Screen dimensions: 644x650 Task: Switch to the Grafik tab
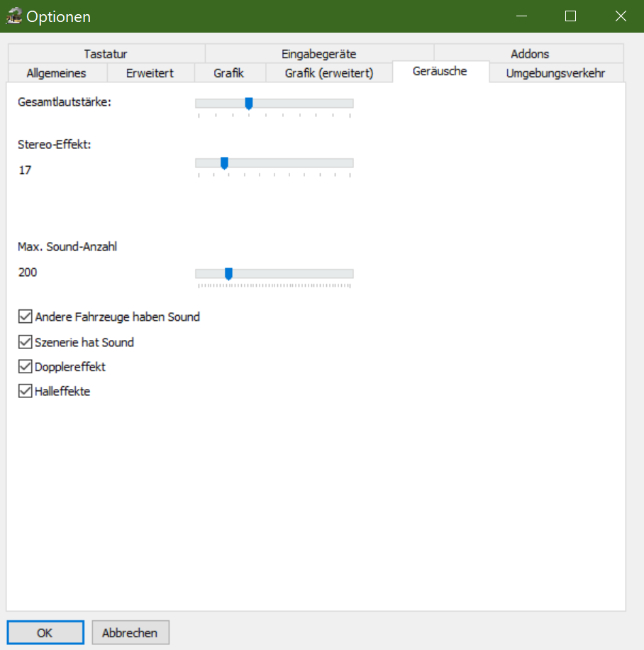228,73
